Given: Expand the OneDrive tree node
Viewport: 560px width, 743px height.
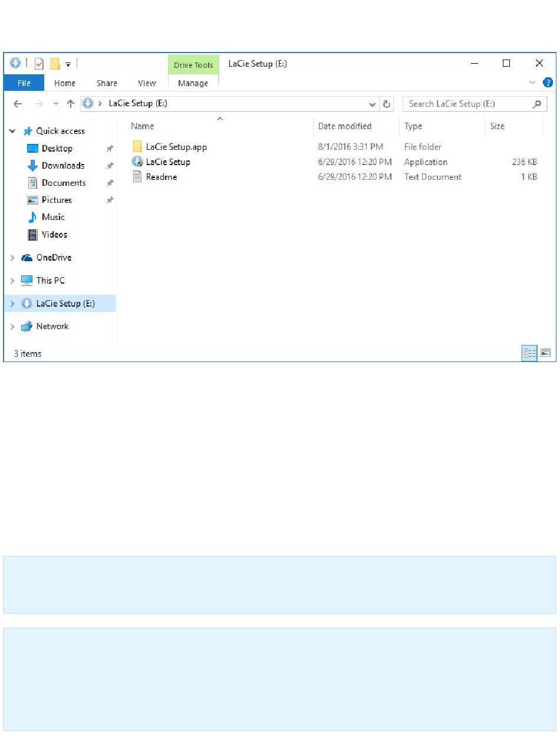Looking at the screenshot, I should [x=12, y=258].
